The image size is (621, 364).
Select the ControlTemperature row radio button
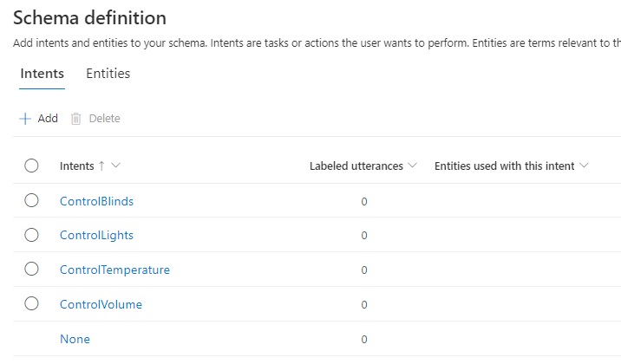(x=32, y=270)
